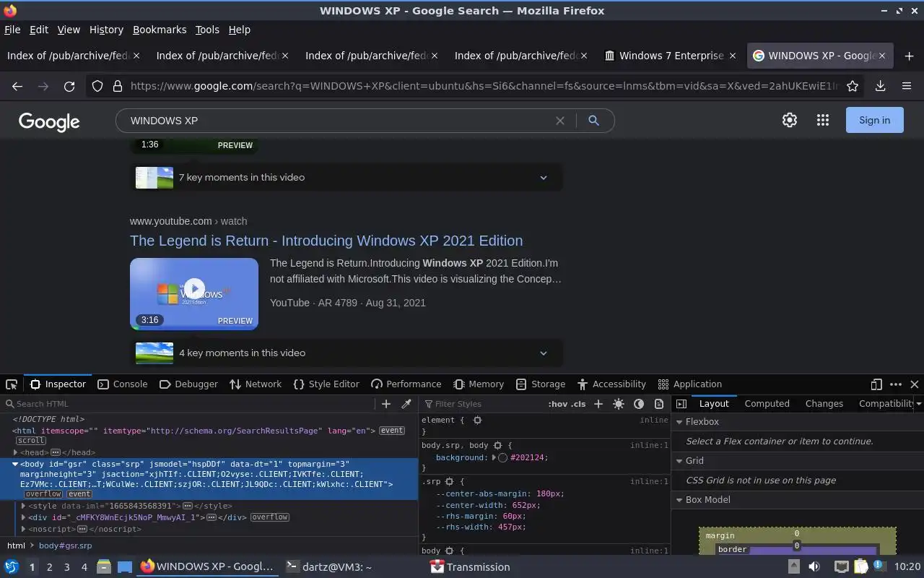The width and height of the screenshot is (924, 578).
Task: Toggle .cls classes panel
Action: 578,404
